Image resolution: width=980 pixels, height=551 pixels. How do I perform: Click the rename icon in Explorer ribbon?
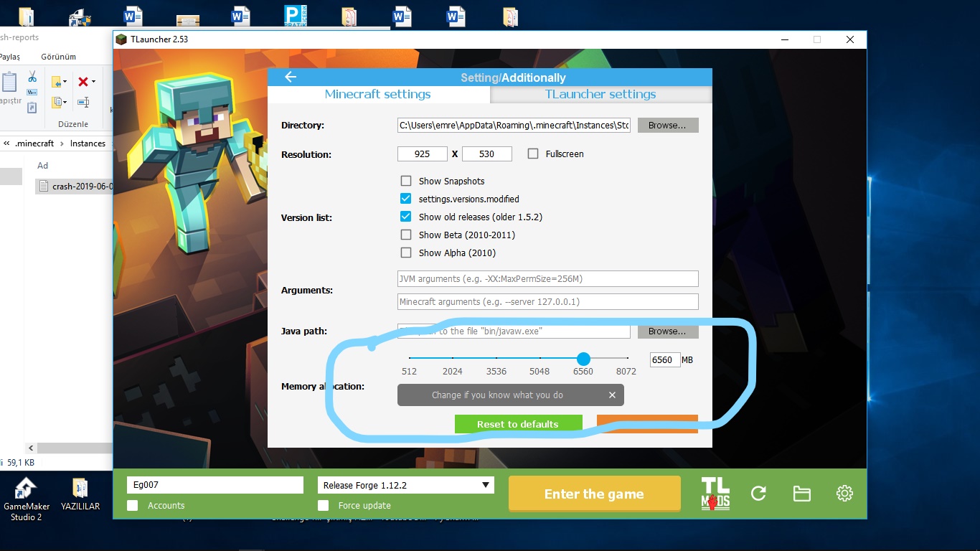[x=83, y=103]
